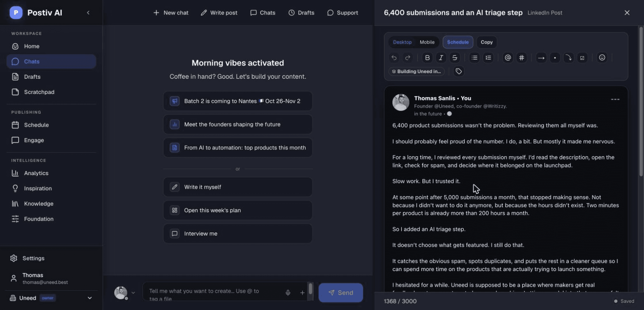
Task: Choose Meet the founders shaping the future
Action: tap(238, 124)
